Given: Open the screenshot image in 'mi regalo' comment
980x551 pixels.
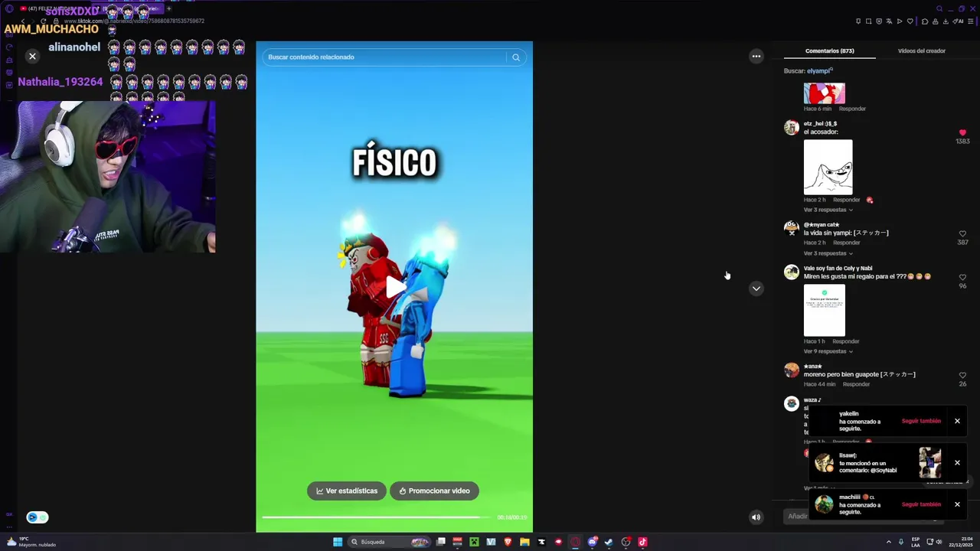Looking at the screenshot, I should click(x=825, y=310).
